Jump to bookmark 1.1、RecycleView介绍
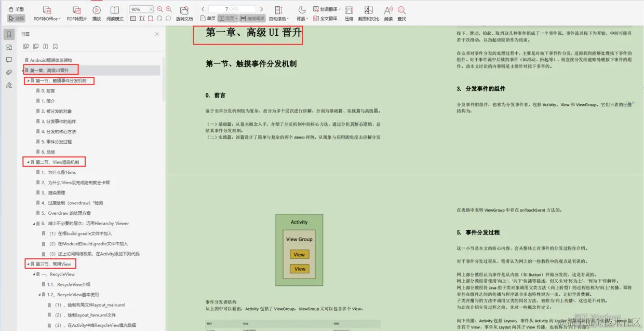 (x=66, y=284)
